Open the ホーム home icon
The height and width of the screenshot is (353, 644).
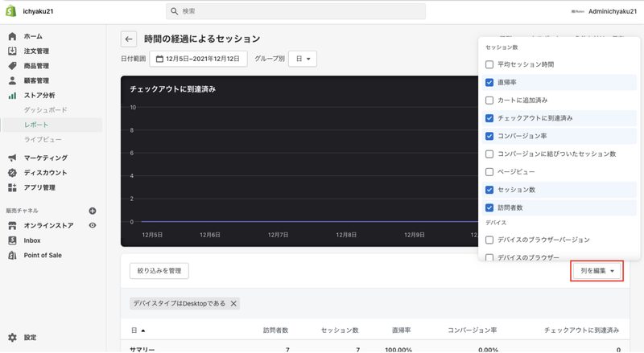pos(12,36)
